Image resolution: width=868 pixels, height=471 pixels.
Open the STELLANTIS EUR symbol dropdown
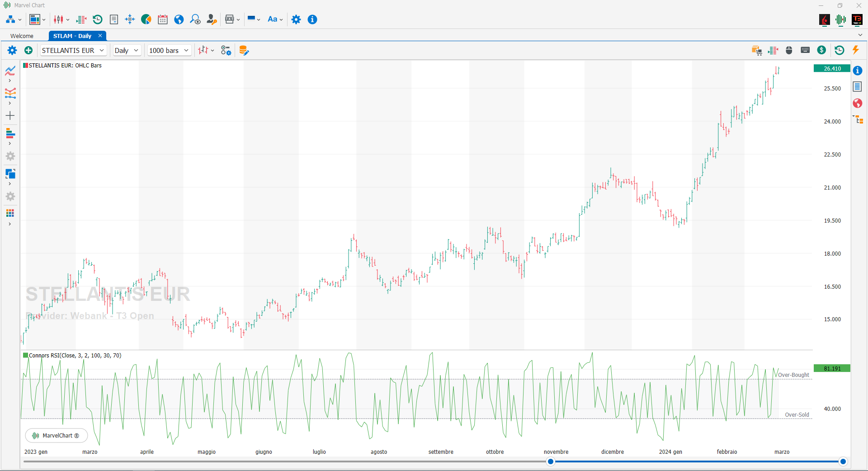(x=73, y=50)
